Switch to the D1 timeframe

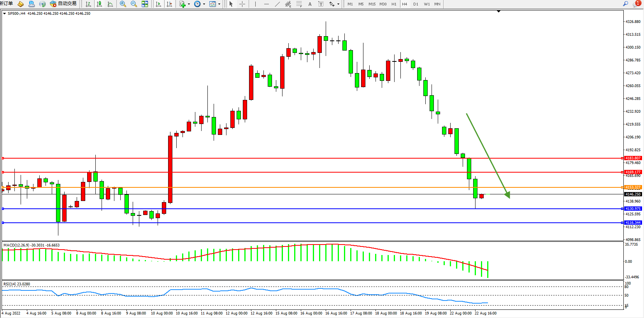pos(416,4)
